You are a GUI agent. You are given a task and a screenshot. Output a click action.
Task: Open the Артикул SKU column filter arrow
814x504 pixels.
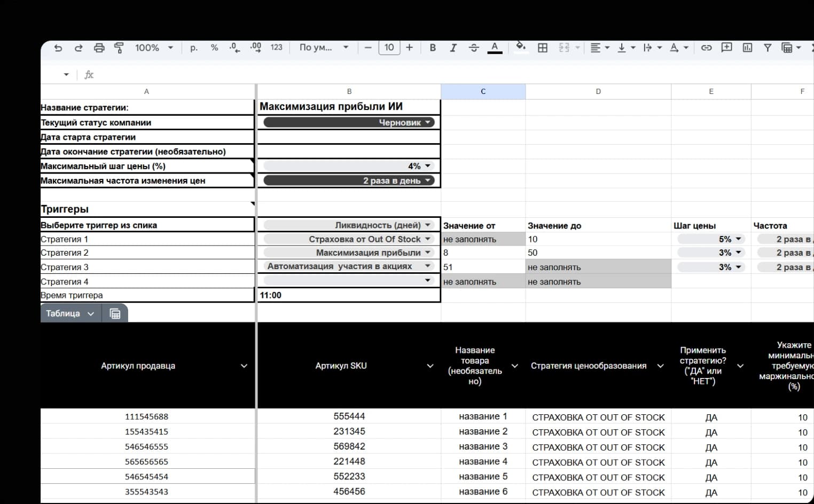tap(430, 366)
